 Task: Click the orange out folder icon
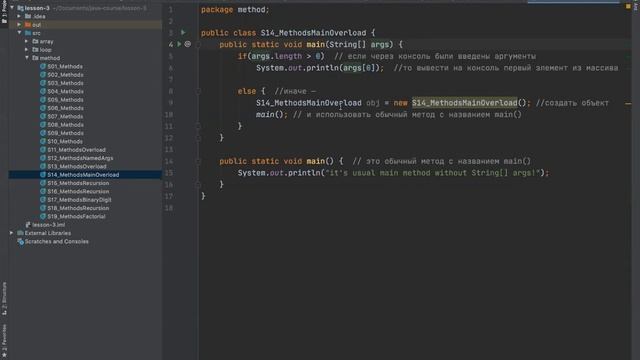[28, 24]
